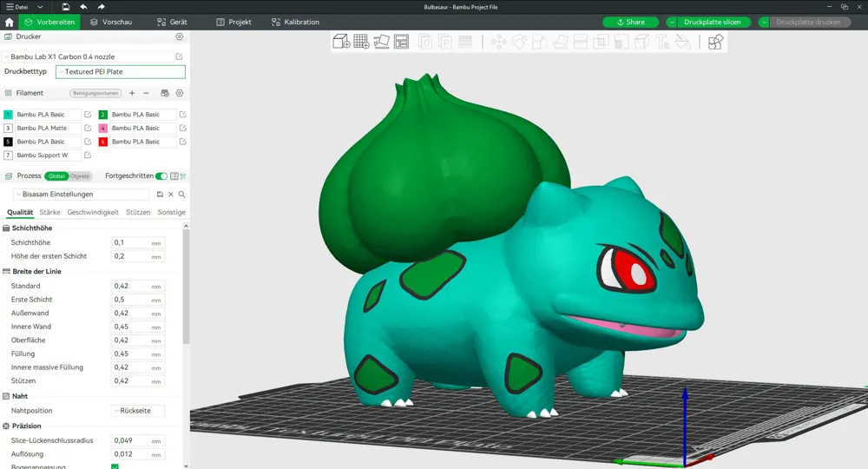Viewport: 868px width, 469px height.
Task: Open filament settings gear icon
Action: [180, 93]
